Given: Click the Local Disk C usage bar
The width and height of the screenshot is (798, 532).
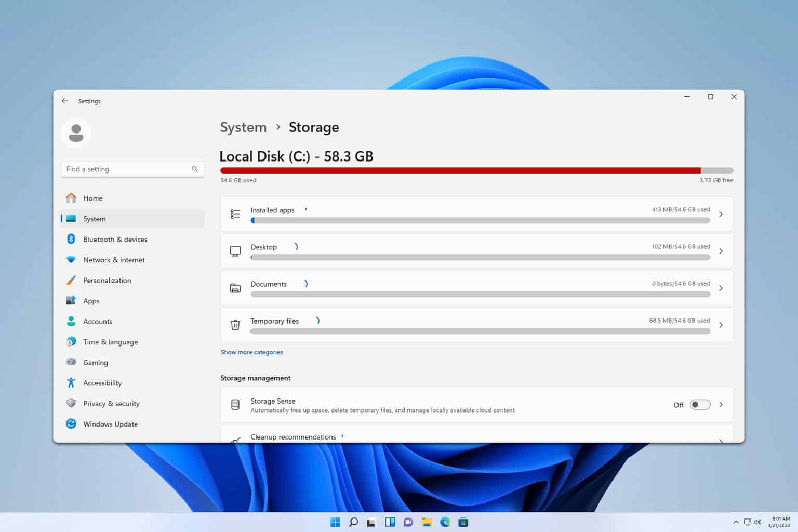Looking at the screenshot, I should (476, 170).
